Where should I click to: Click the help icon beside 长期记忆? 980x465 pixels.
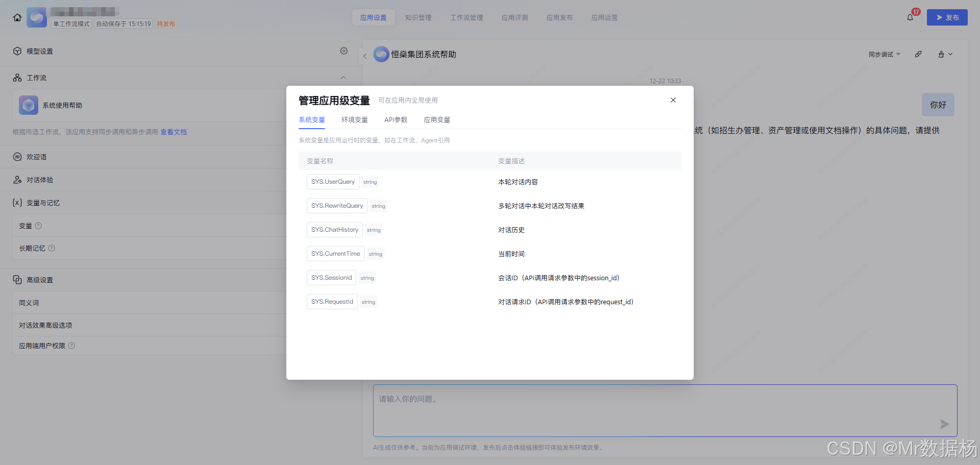[51, 248]
